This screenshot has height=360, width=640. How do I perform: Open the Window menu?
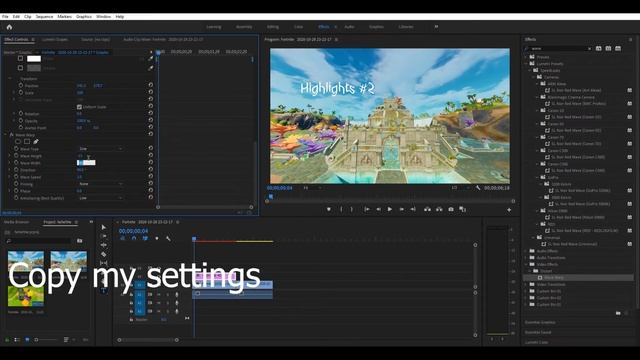tap(103, 17)
